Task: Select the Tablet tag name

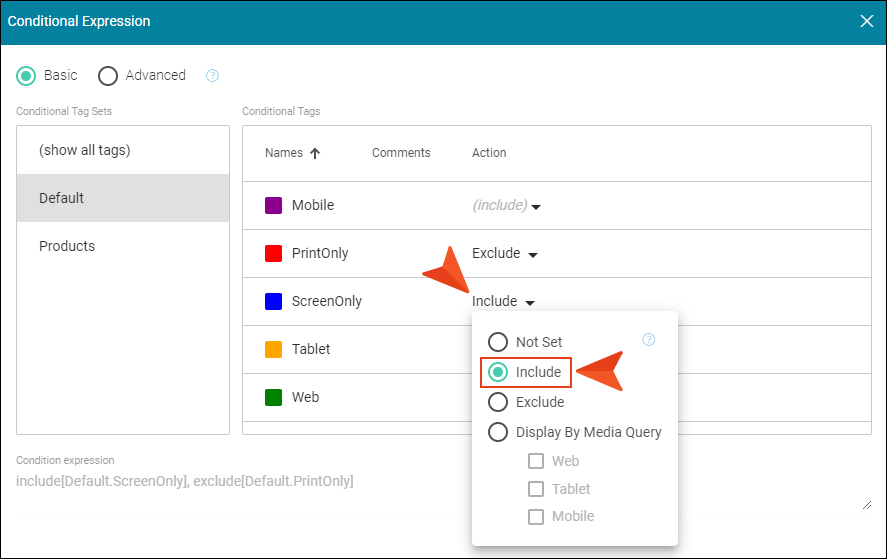Action: (311, 349)
